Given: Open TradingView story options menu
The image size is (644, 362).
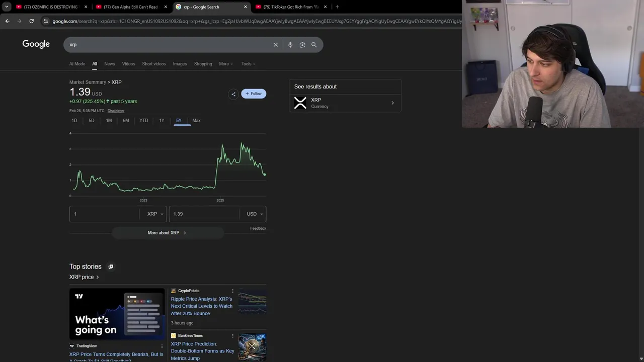Looking at the screenshot, I should [x=162, y=346].
